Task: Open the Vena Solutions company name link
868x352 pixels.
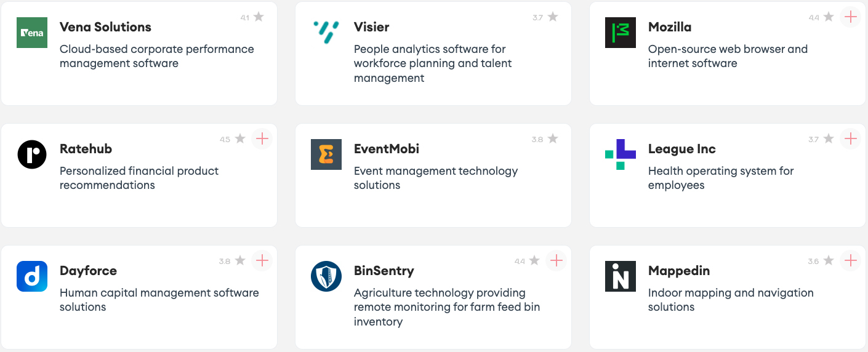Action: [x=105, y=27]
